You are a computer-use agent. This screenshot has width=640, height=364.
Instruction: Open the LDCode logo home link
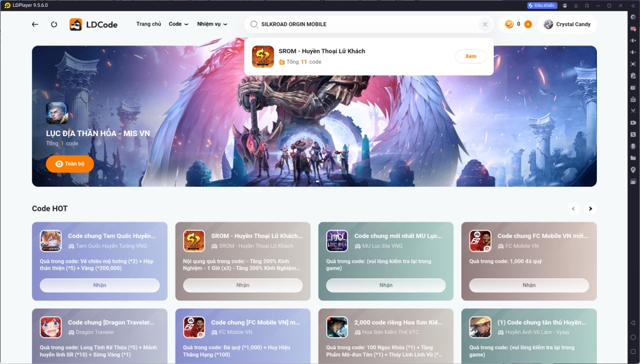click(94, 24)
